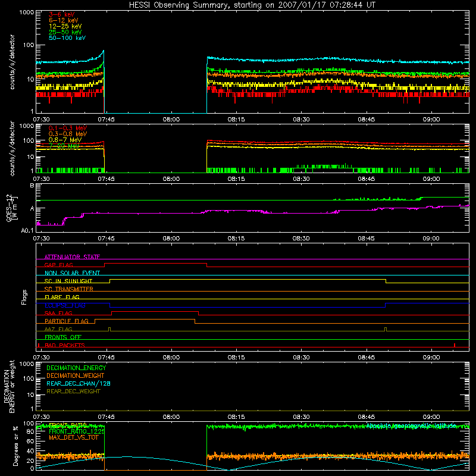Click the MAX_DET_VS_TOT legend entry
The image size is (476, 476).
(x=74, y=437)
